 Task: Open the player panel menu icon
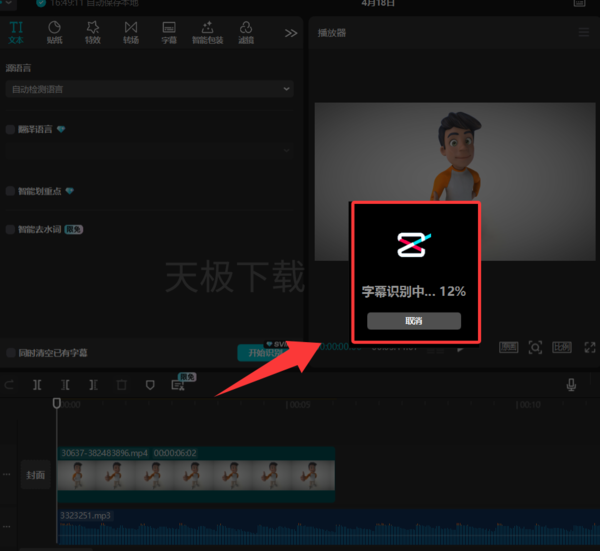tap(584, 33)
